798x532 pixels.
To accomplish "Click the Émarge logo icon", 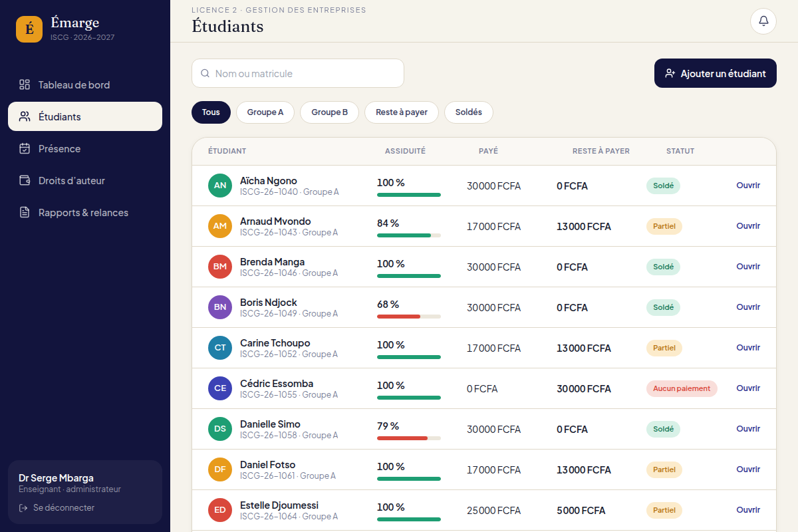I will click(x=29, y=29).
